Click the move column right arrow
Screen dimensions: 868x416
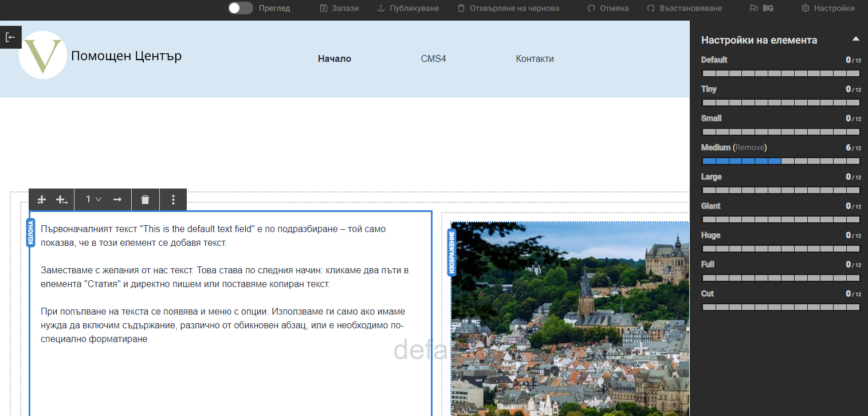pos(117,199)
